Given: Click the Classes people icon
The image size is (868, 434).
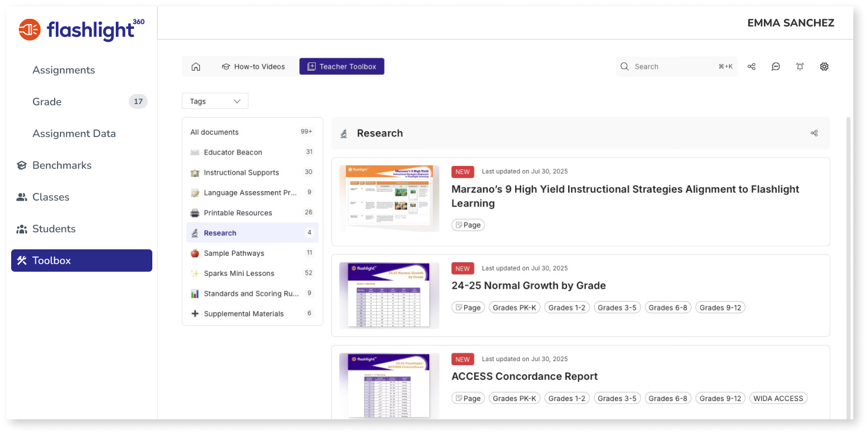Looking at the screenshot, I should click(x=22, y=197).
